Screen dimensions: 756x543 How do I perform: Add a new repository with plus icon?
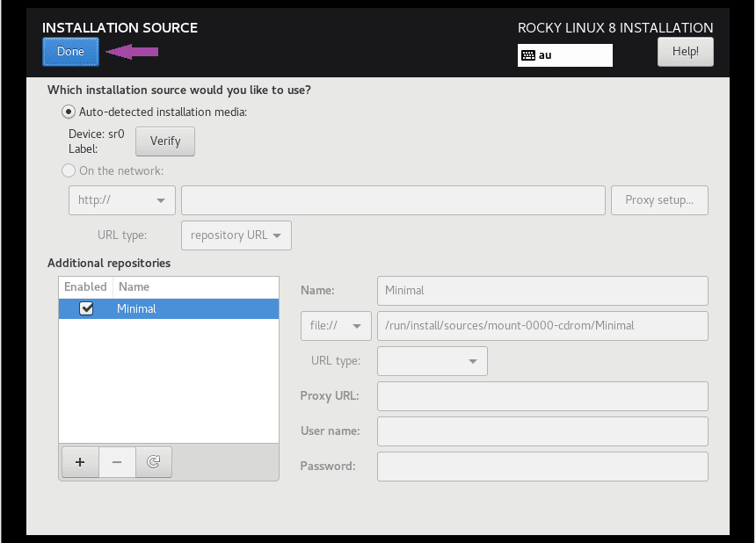click(x=80, y=462)
